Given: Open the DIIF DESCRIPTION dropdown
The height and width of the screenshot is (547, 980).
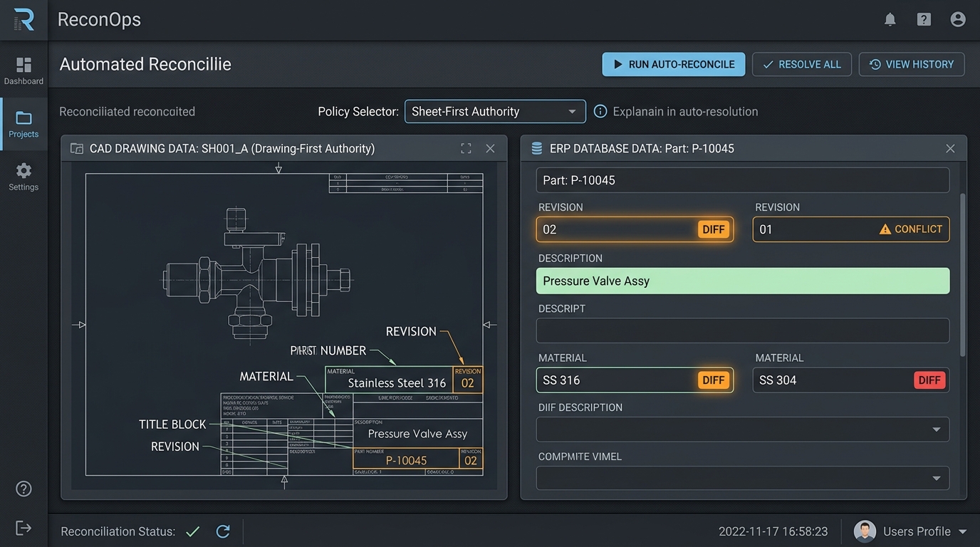Looking at the screenshot, I should coord(743,429).
